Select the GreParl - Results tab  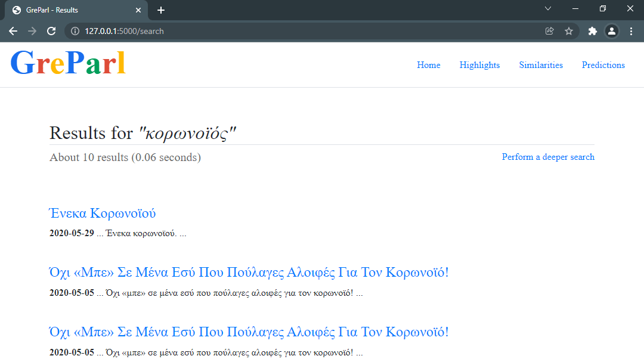click(x=72, y=10)
